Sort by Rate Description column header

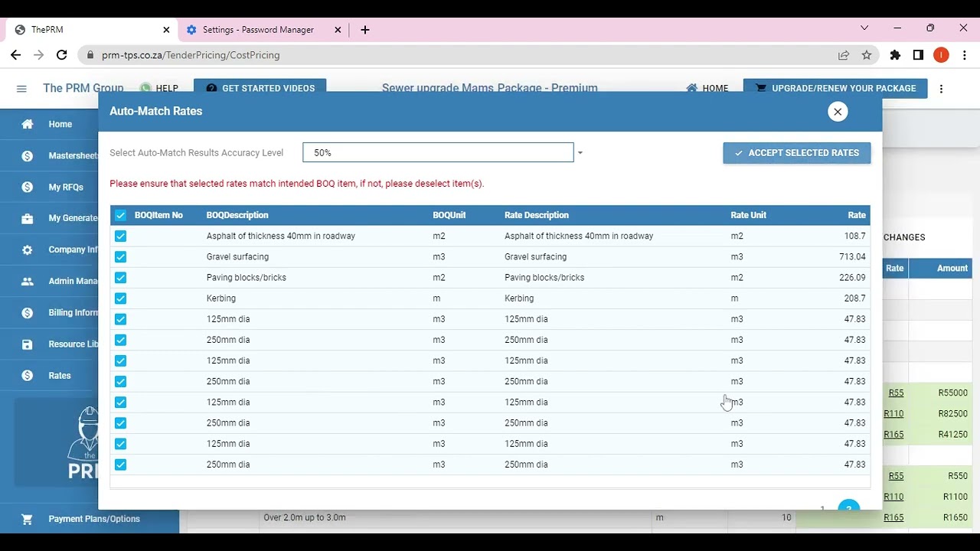coord(537,216)
